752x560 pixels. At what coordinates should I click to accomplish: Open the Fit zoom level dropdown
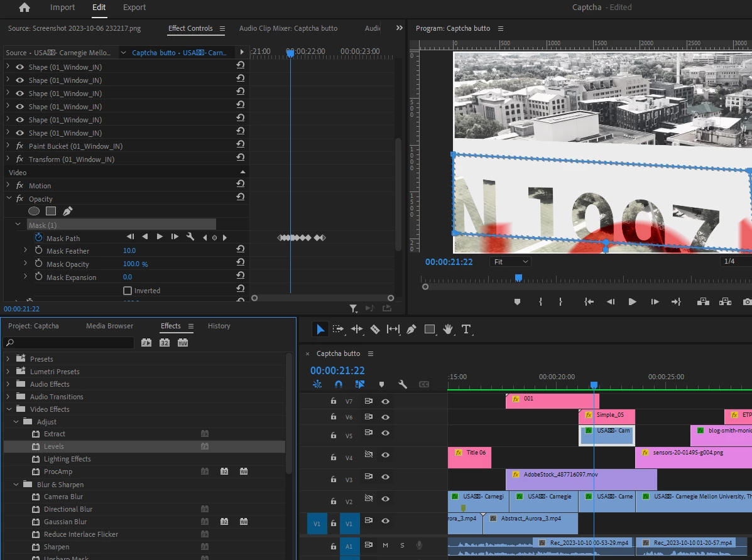click(511, 262)
